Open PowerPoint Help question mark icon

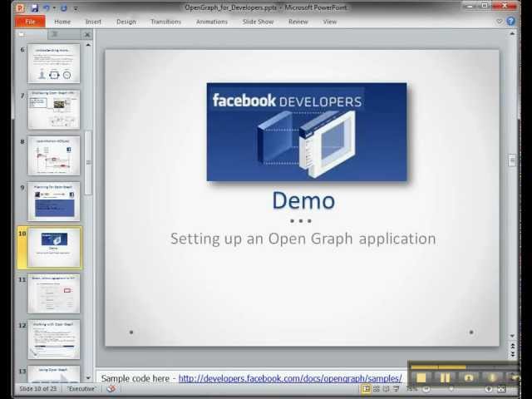[510, 21]
